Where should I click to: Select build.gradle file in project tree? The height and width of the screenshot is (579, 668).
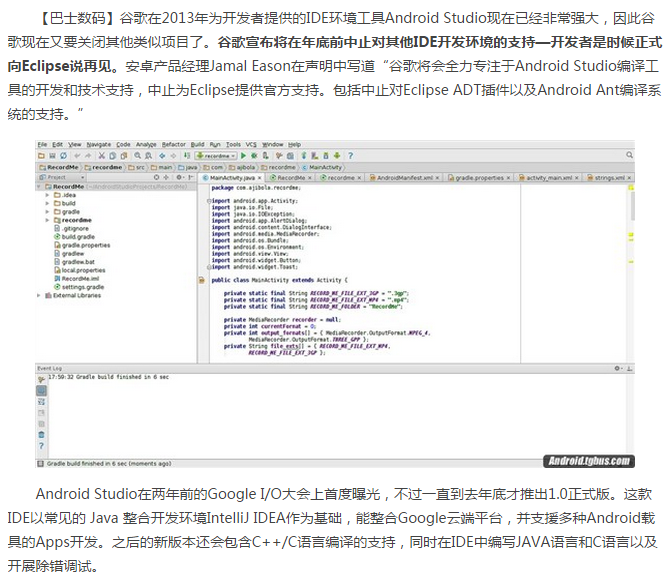[x=77, y=237]
